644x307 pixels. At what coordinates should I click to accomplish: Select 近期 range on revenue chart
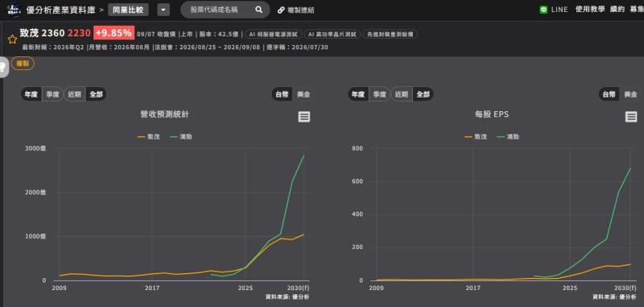click(74, 94)
